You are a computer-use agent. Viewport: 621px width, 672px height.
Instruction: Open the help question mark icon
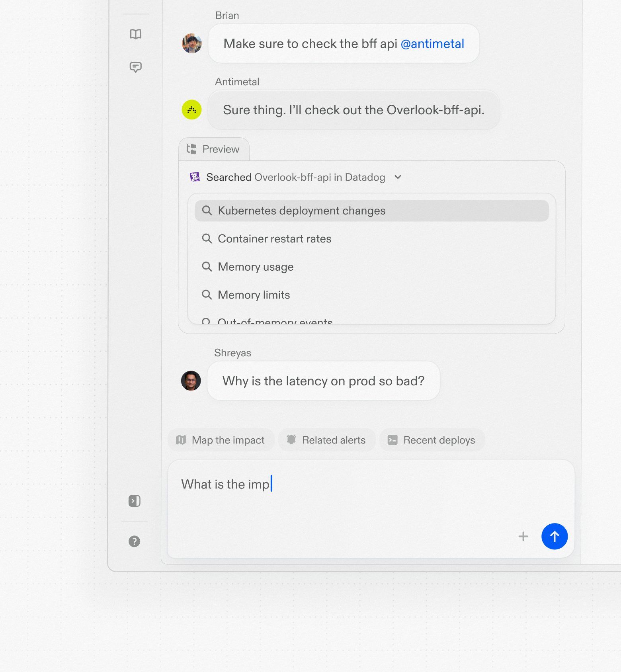coord(135,541)
